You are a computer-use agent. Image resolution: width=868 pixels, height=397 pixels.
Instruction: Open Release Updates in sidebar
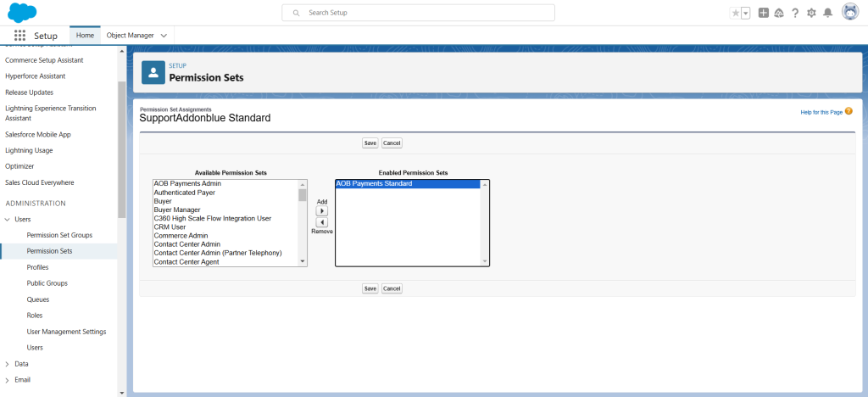pyautogui.click(x=30, y=92)
